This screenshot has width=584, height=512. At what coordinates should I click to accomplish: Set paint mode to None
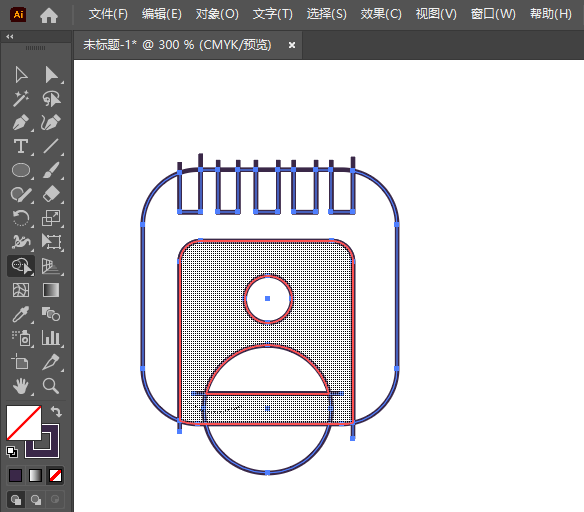click(56, 476)
